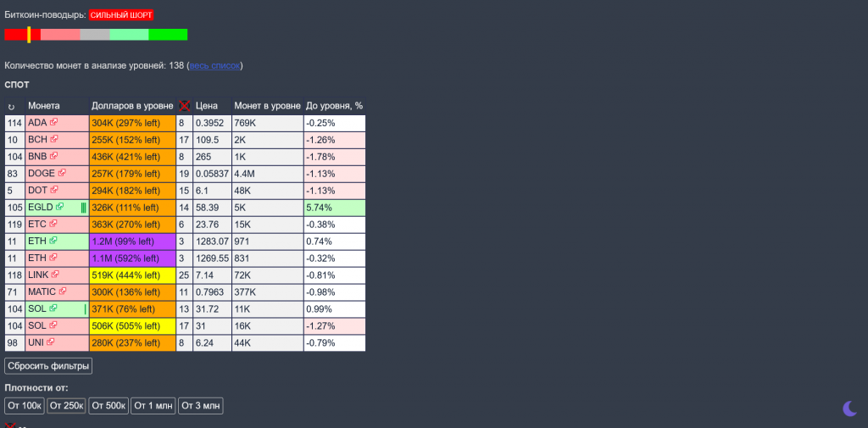Sort by the "Монета" column header
Image resolution: width=868 pixels, height=428 pixels.
(44, 106)
